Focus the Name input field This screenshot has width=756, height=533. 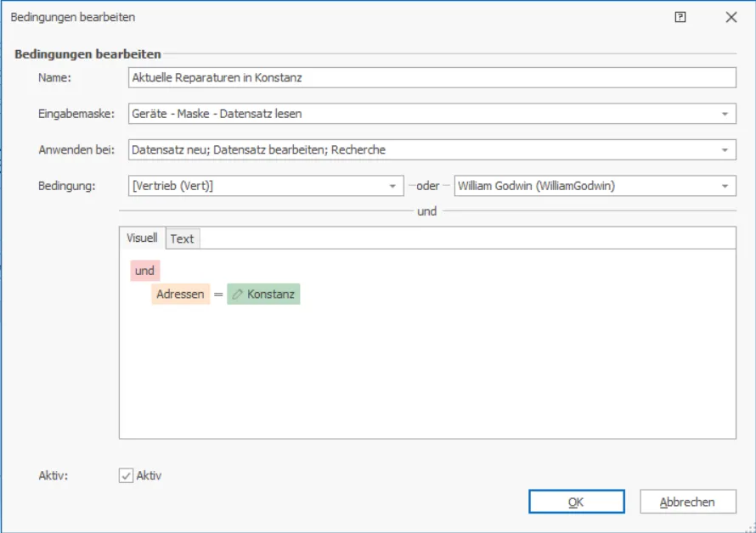[x=432, y=78]
